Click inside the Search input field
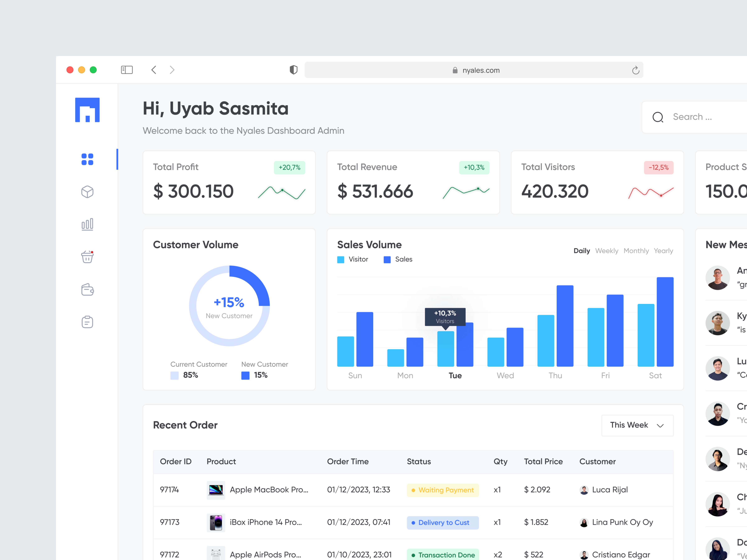 click(696, 117)
